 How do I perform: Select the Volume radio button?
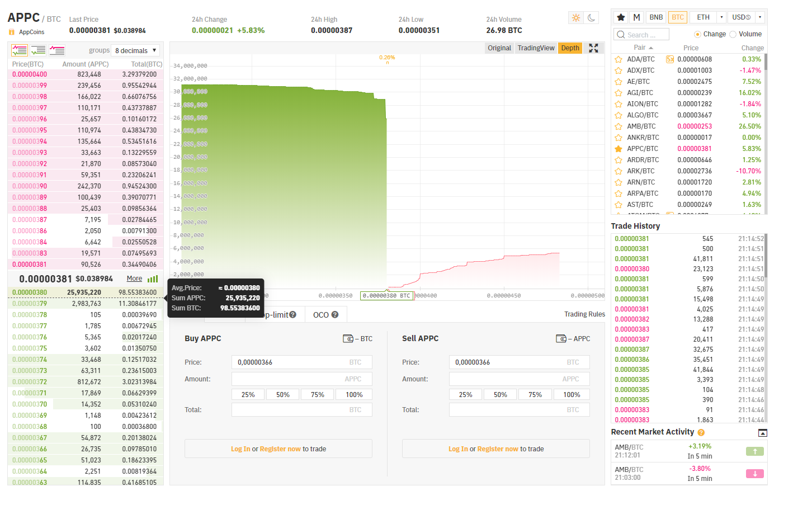(733, 34)
